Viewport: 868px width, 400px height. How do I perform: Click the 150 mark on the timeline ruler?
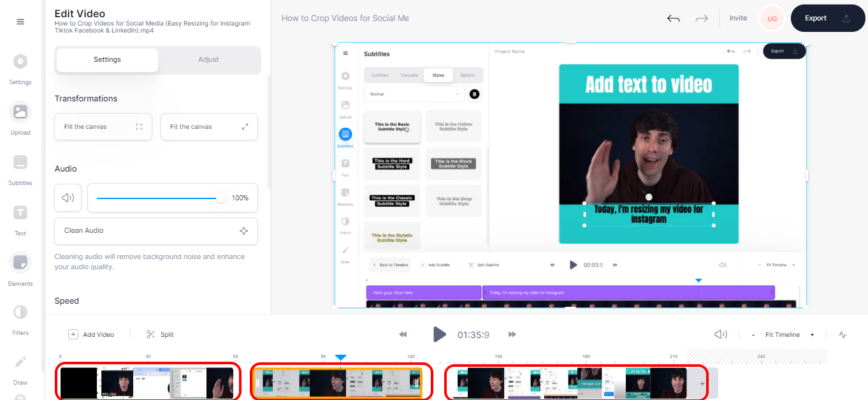[x=498, y=357]
